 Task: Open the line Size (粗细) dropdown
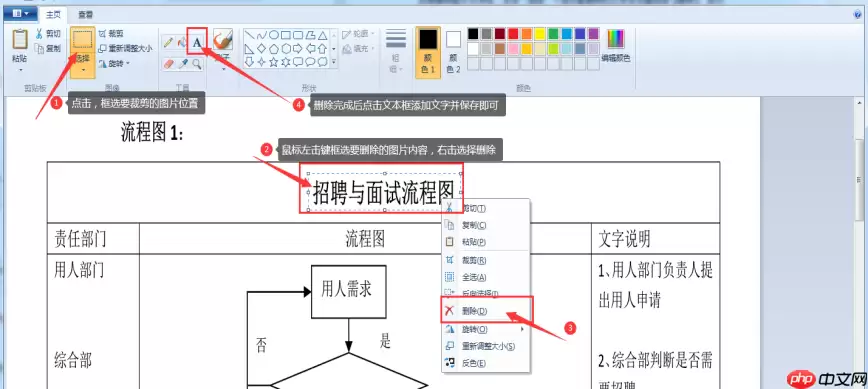coord(396,51)
